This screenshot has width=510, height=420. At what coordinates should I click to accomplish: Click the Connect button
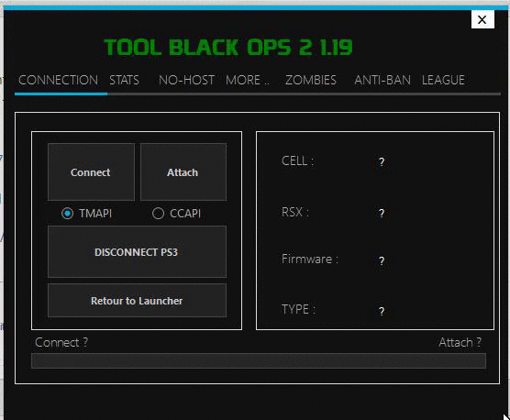[91, 172]
